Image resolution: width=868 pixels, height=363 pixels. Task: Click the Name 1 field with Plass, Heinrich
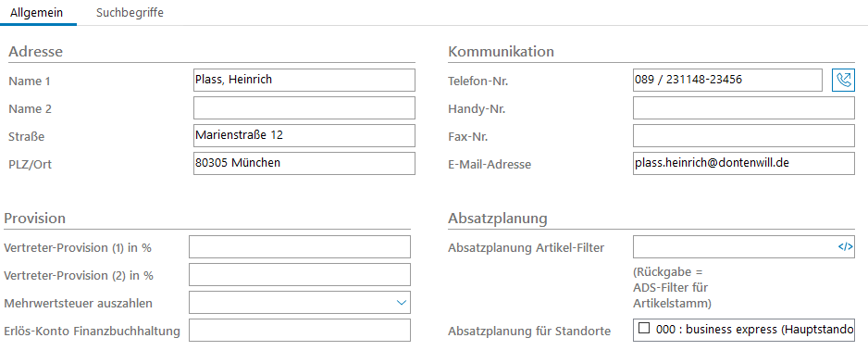(x=304, y=81)
